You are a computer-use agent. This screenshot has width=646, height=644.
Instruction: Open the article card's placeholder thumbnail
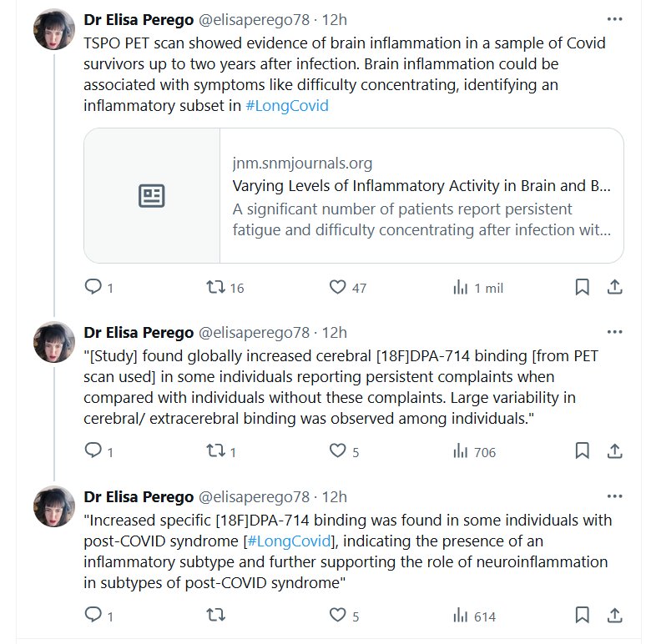pos(152,196)
